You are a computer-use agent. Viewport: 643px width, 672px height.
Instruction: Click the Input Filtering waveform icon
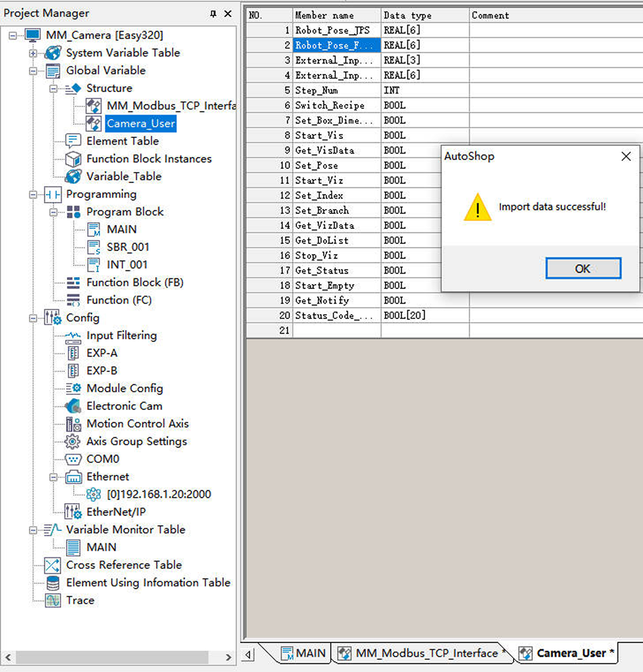(73, 337)
